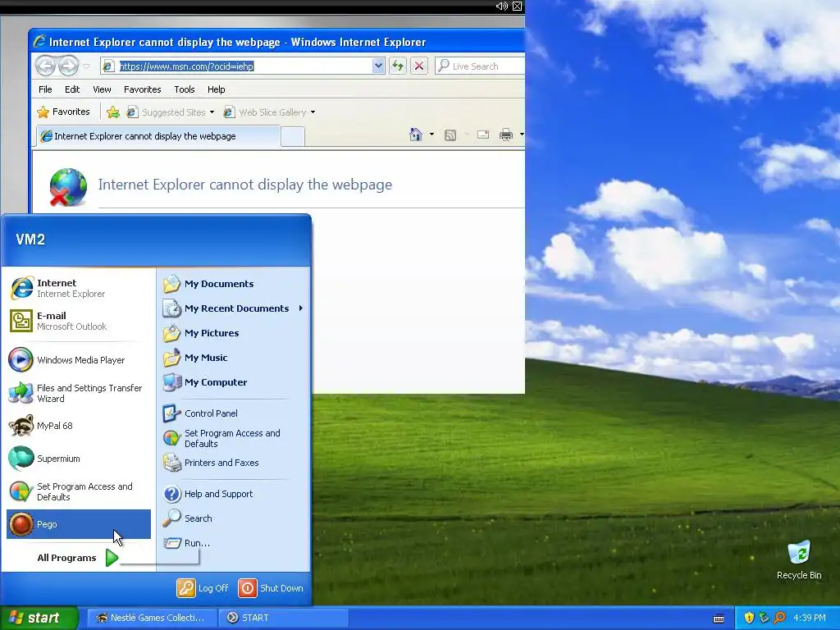Click the Read Mail icon in IE
Screen dimensions: 840x630
(483, 135)
